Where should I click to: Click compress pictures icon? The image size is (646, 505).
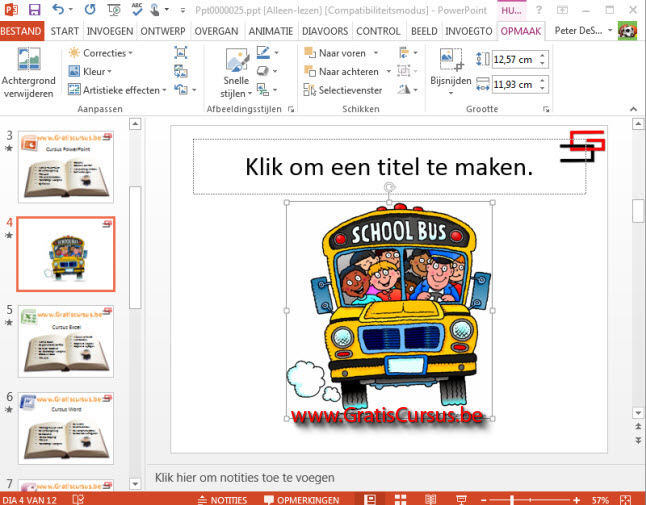180,53
